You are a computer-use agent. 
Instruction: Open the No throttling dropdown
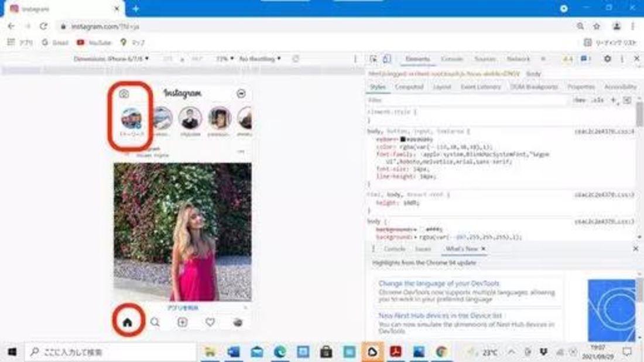coord(260,59)
